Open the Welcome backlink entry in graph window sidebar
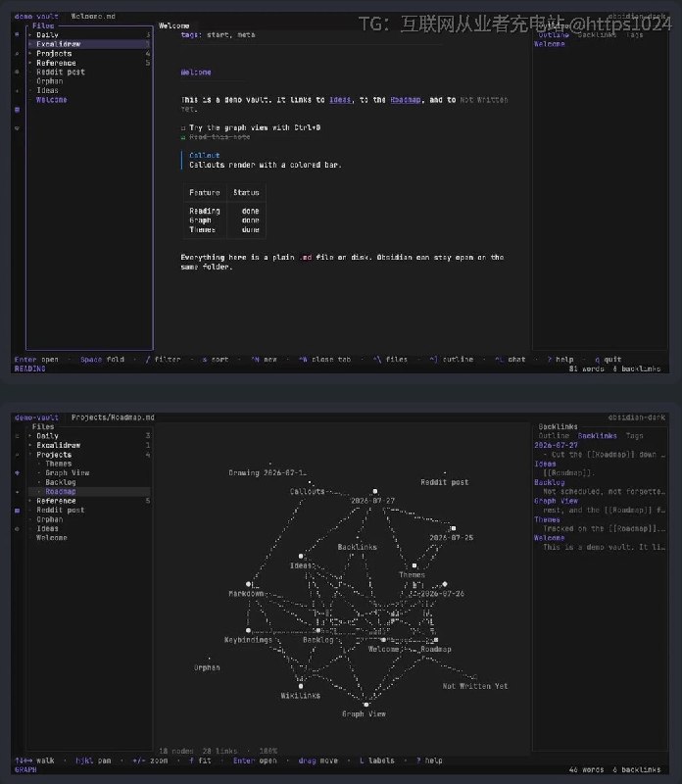 tap(549, 538)
